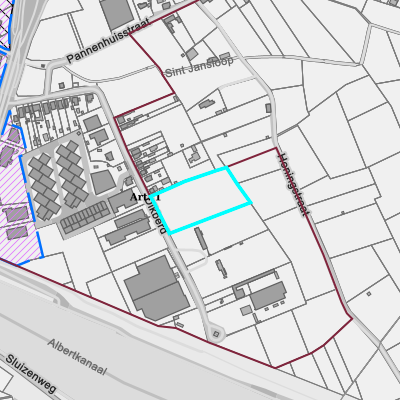Click the Honingstraat street label
Viewport: 400px width, 400px height.
[293, 185]
